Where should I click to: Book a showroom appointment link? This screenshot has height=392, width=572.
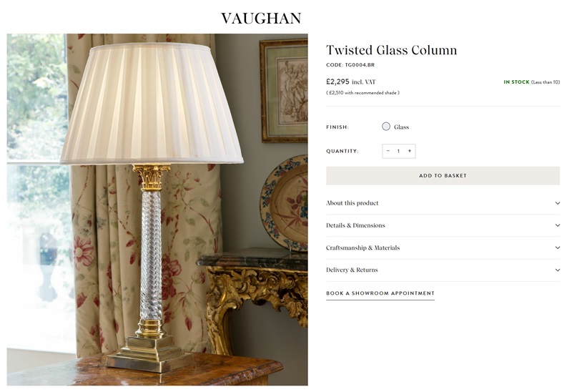pyautogui.click(x=380, y=293)
